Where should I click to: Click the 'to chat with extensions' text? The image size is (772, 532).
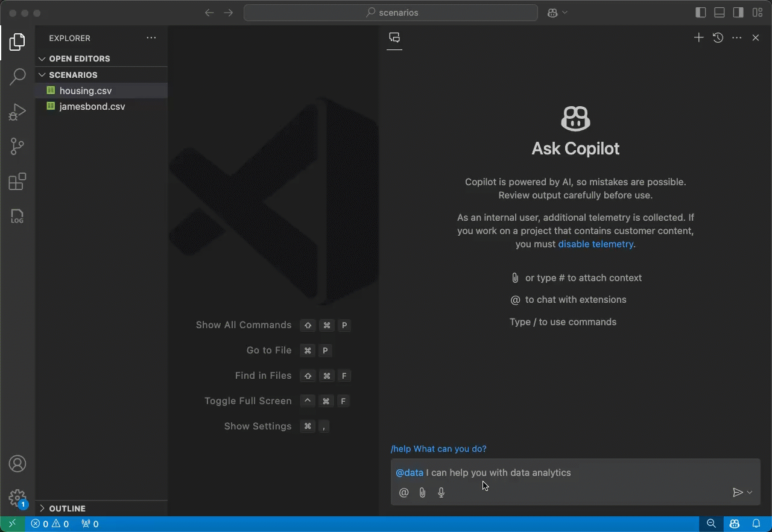click(x=576, y=300)
